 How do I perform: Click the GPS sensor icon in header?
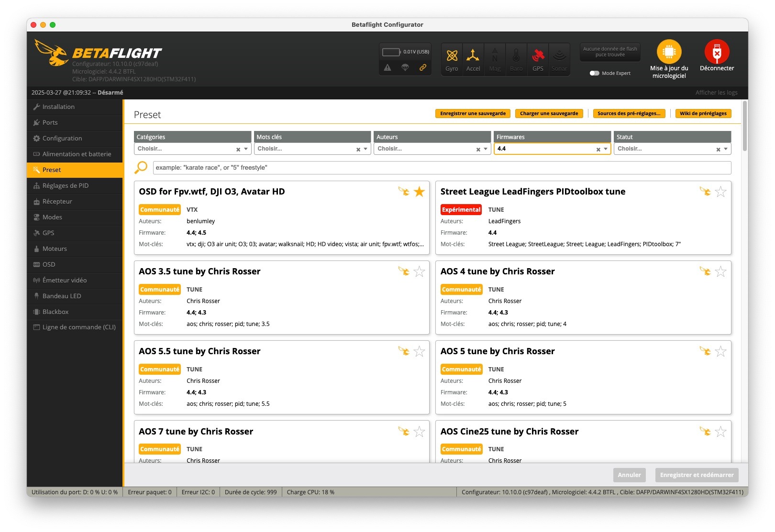[538, 59]
